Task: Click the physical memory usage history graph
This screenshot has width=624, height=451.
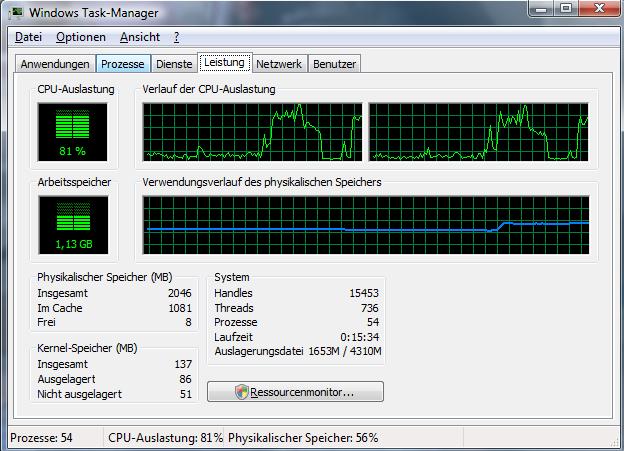Action: (366, 225)
